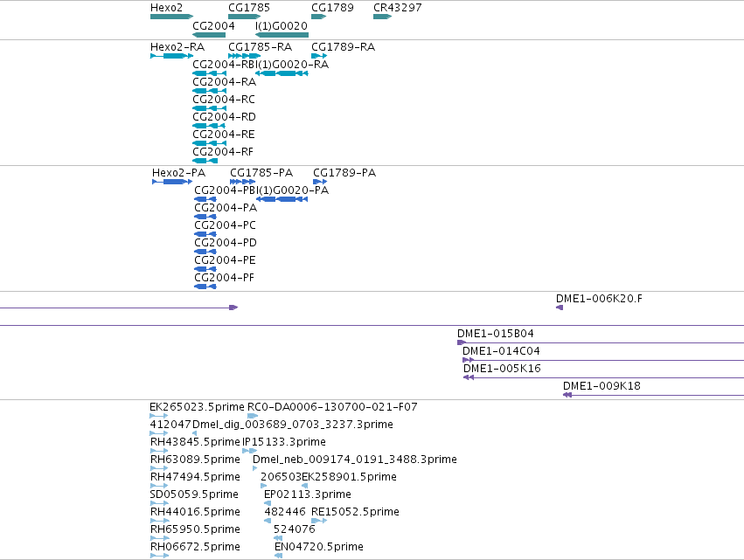The image size is (744, 560).
Task: Select the EN04720.5prime EST
Action: [x=279, y=556]
